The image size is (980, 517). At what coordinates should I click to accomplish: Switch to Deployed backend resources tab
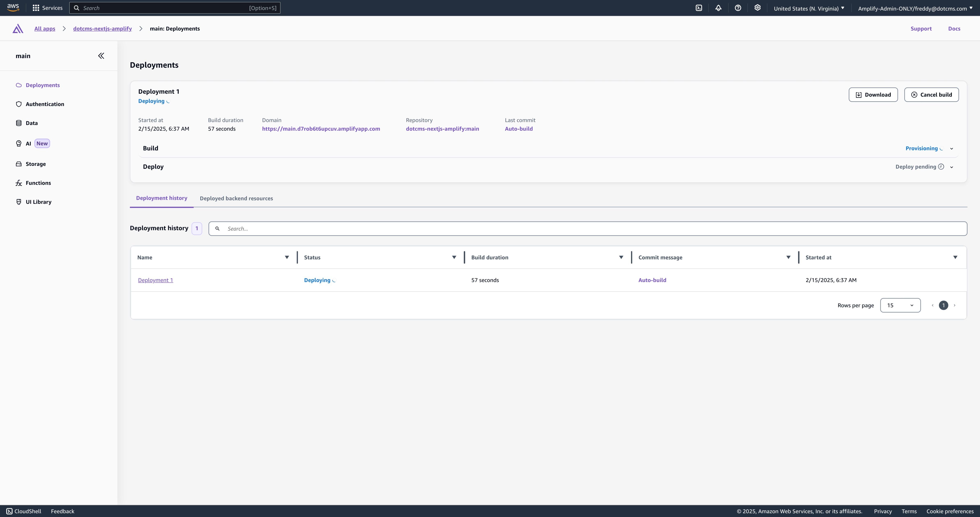click(236, 198)
